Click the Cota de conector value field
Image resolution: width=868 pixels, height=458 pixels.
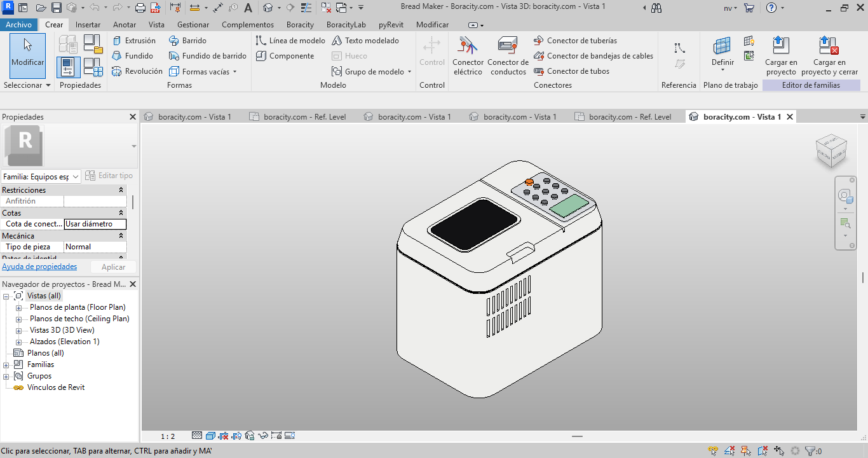[x=95, y=224]
